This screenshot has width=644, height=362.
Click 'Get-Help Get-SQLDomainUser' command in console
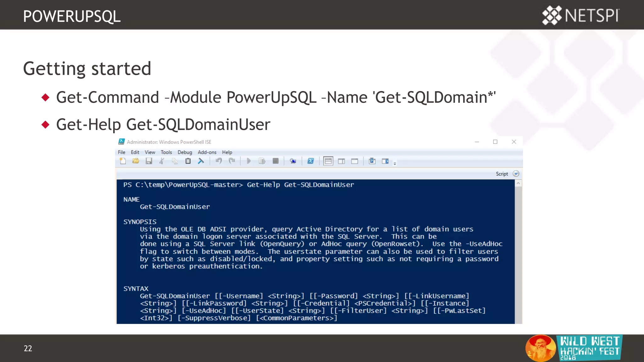300,185
